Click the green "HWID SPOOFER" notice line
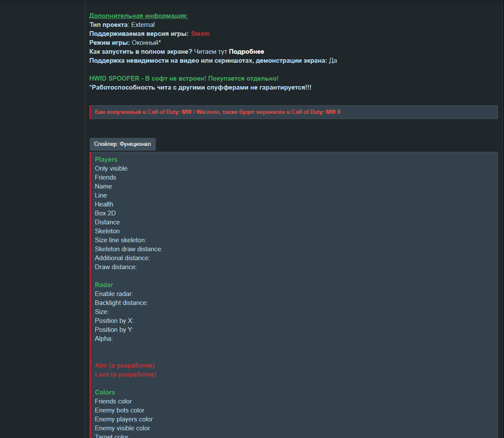504x438 pixels. coord(184,78)
